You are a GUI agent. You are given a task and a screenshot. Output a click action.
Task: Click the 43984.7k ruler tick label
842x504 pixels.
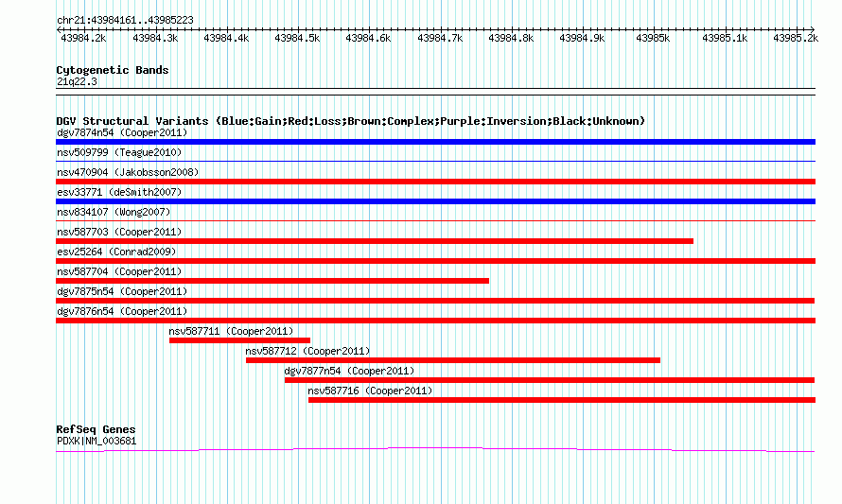(x=440, y=38)
